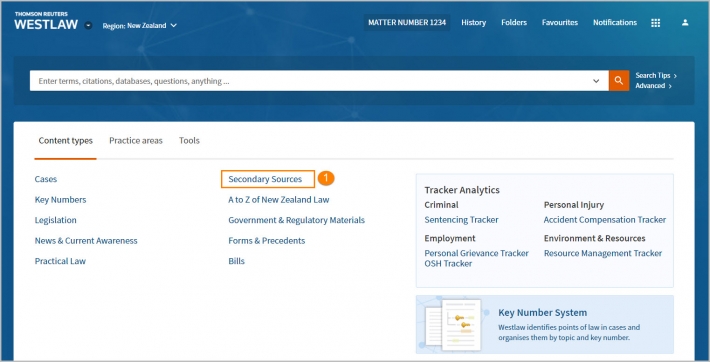Click the Thomson Reuters Westlaw logo

click(46, 21)
